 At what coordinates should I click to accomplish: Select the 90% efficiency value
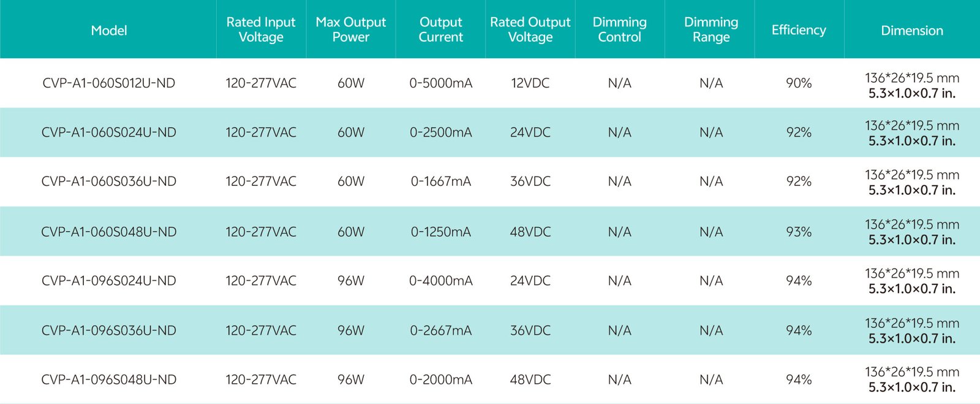pyautogui.click(x=799, y=83)
